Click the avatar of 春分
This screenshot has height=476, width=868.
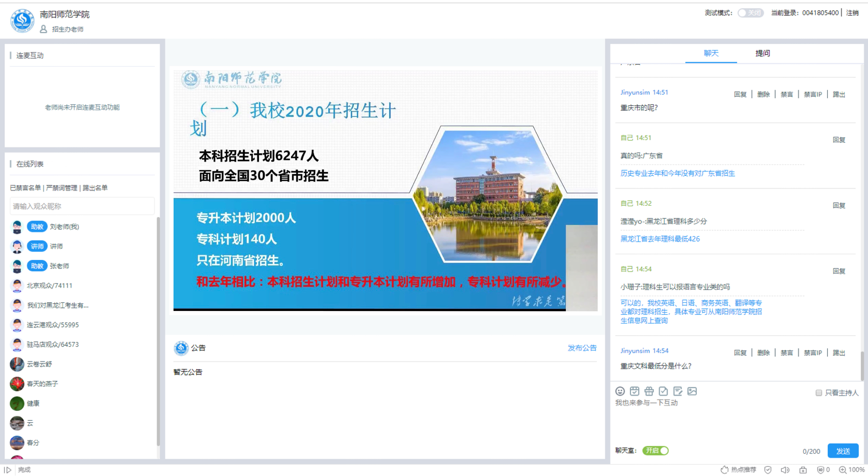coord(17,443)
